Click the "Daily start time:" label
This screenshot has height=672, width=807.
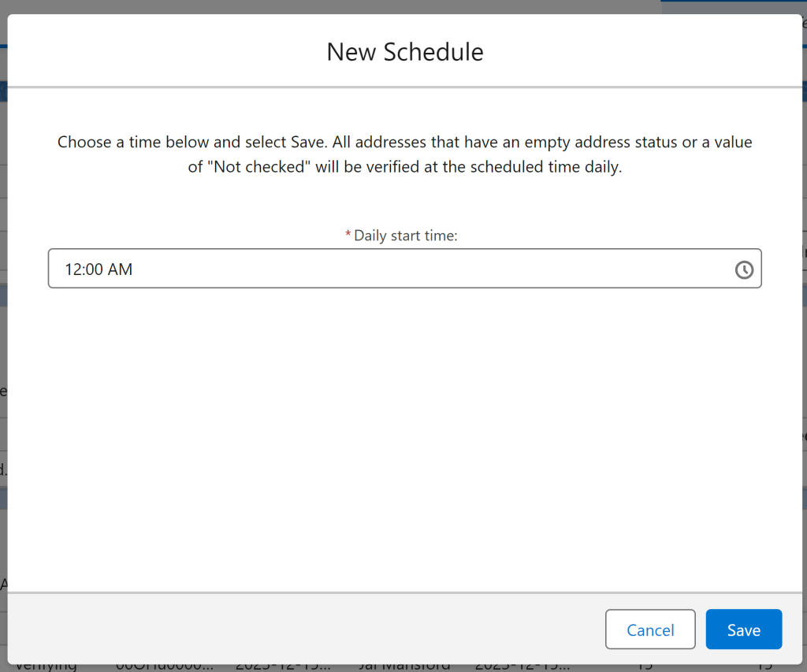405,236
